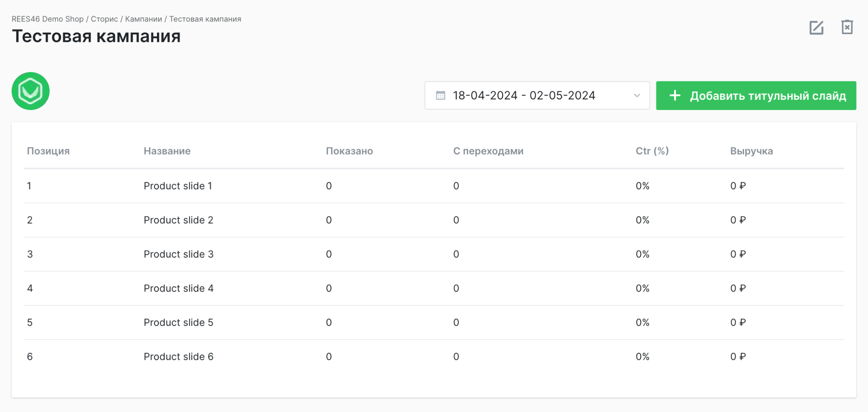
Task: Open Product slide 2 entry
Action: [x=178, y=220]
